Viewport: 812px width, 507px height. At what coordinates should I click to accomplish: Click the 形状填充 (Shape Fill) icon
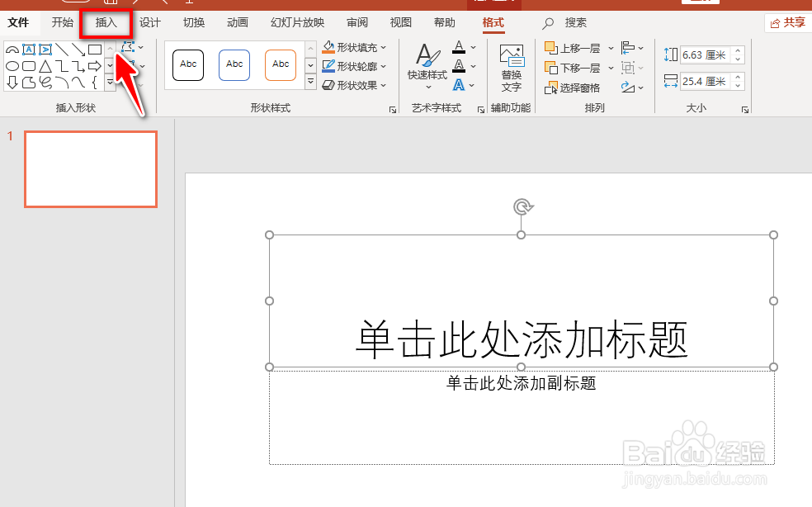(327, 47)
